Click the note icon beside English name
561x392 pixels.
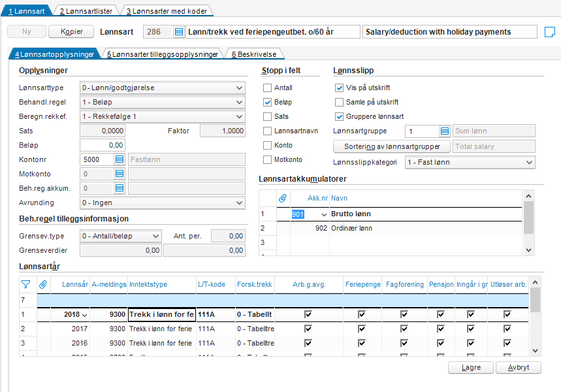pyautogui.click(x=549, y=32)
